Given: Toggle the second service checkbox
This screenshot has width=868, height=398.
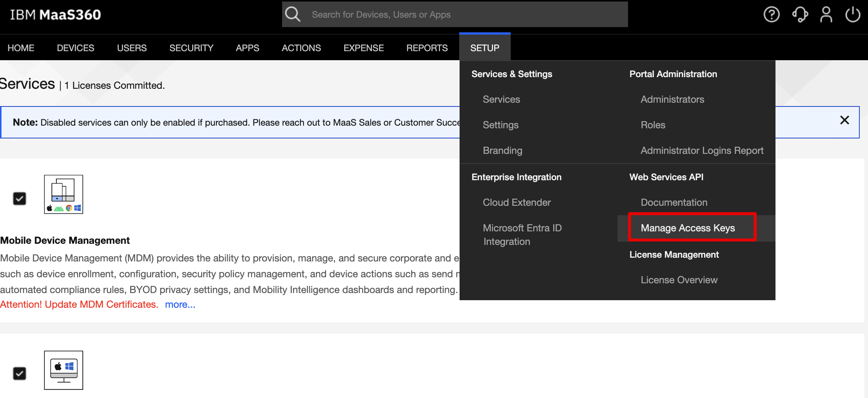Looking at the screenshot, I should (x=20, y=374).
